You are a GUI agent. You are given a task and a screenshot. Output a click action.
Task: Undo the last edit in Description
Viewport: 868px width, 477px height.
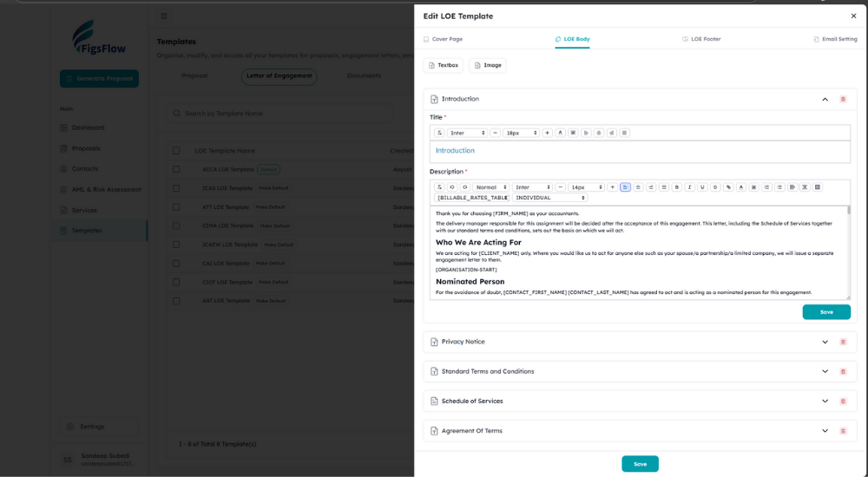pos(452,187)
